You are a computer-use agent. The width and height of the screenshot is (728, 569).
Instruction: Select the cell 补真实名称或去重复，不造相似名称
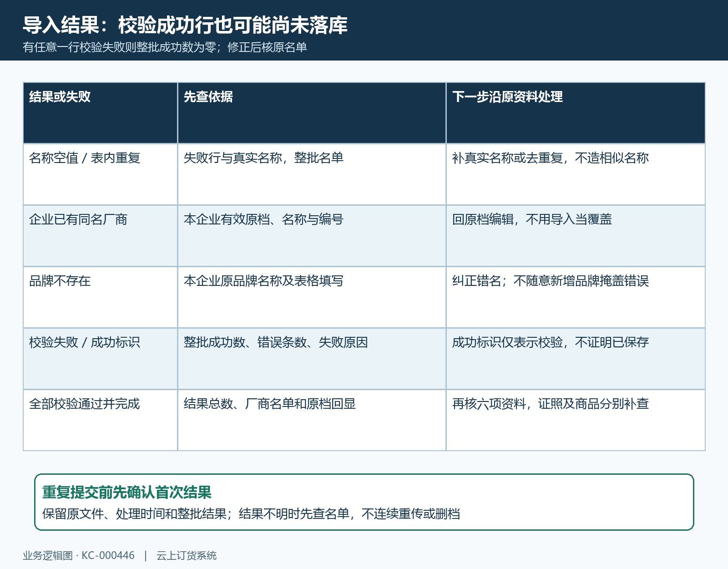pos(576,174)
